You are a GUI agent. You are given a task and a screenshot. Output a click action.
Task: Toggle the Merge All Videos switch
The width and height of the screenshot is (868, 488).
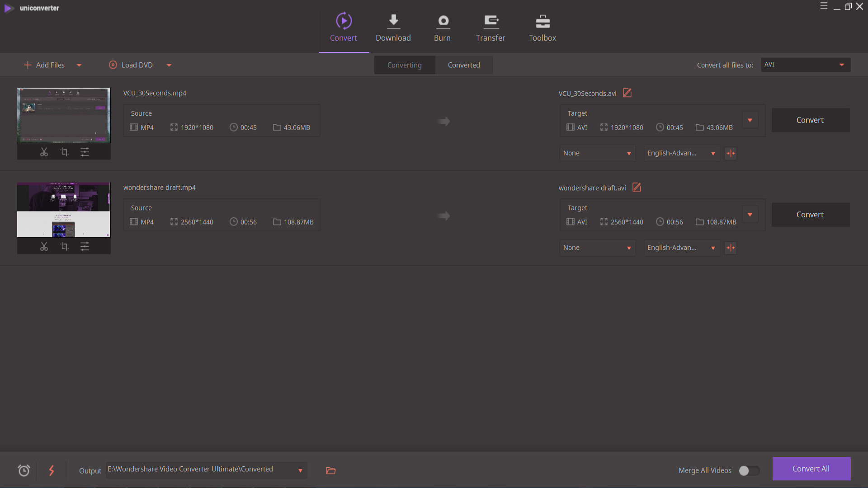(749, 471)
